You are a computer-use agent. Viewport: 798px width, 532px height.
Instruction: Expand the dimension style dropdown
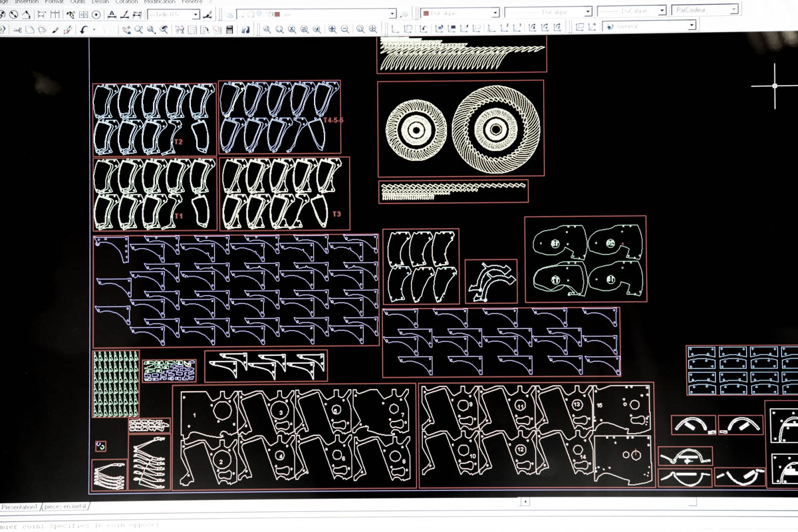tap(195, 14)
